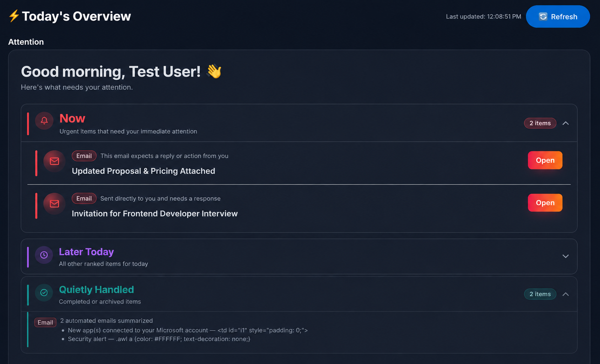This screenshot has width=600, height=364.
Task: Click the 2 items badge in Quietly Handled
Action: point(540,294)
